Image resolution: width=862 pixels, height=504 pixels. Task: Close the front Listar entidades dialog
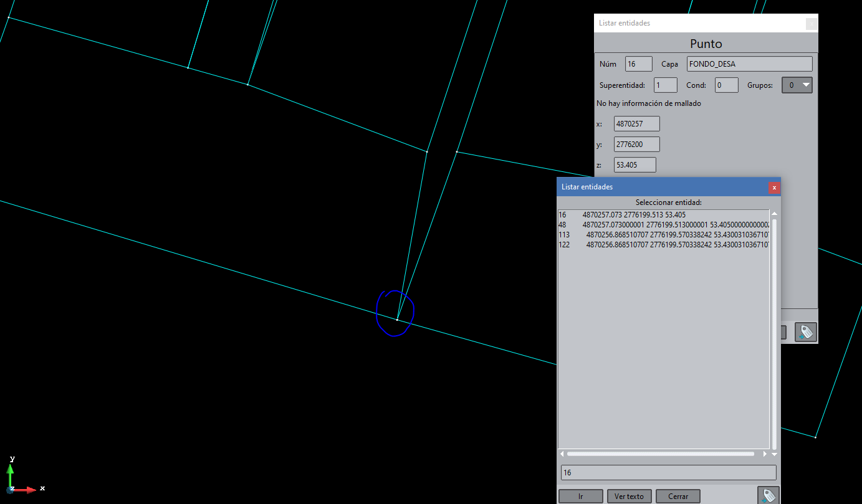774,188
